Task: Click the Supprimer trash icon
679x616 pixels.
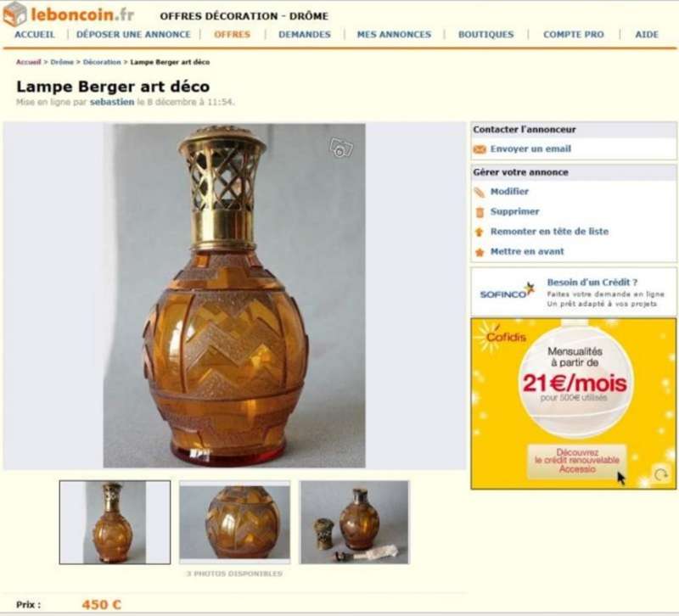Action: pyautogui.click(x=480, y=212)
